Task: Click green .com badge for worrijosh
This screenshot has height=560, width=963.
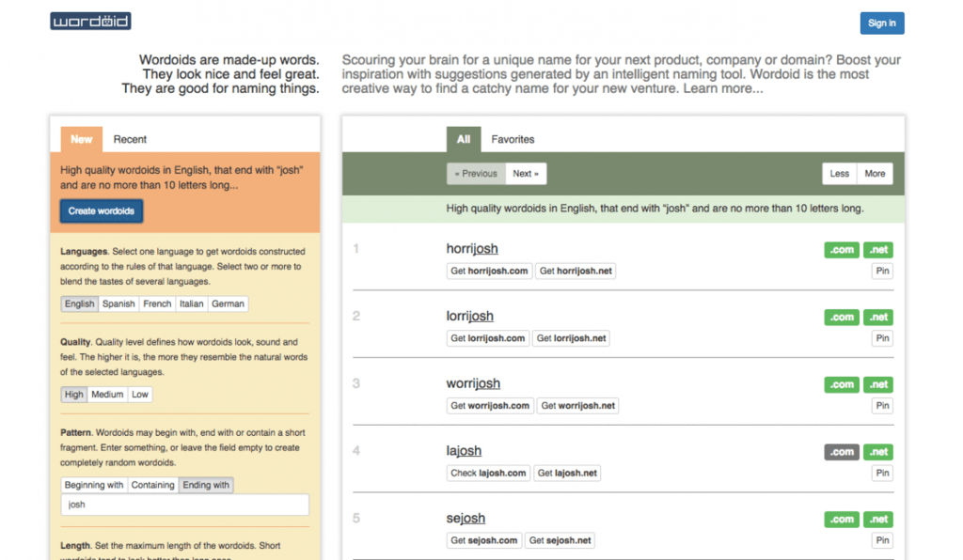Action: coord(842,384)
